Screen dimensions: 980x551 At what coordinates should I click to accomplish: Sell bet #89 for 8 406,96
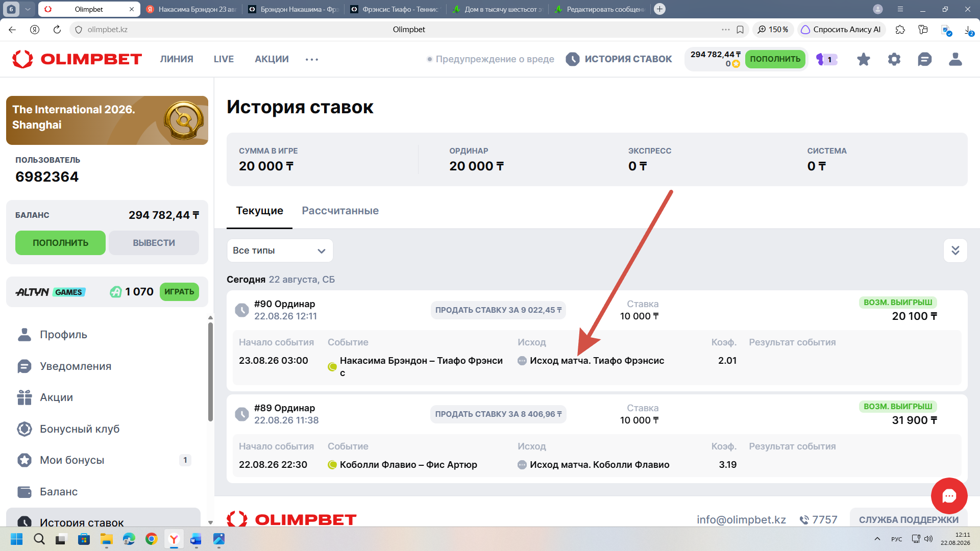pyautogui.click(x=498, y=414)
